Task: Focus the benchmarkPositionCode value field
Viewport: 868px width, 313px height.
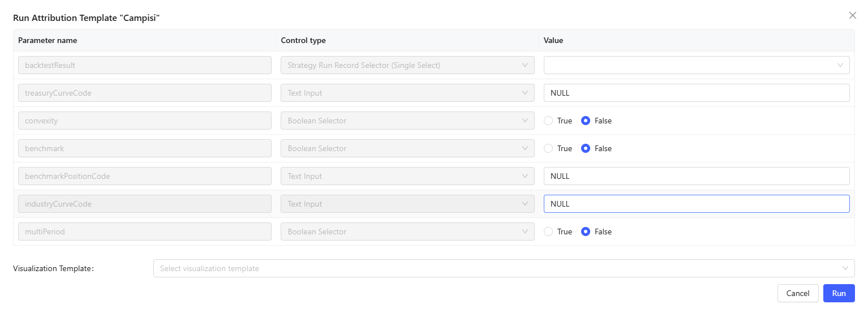Action: pyautogui.click(x=696, y=176)
